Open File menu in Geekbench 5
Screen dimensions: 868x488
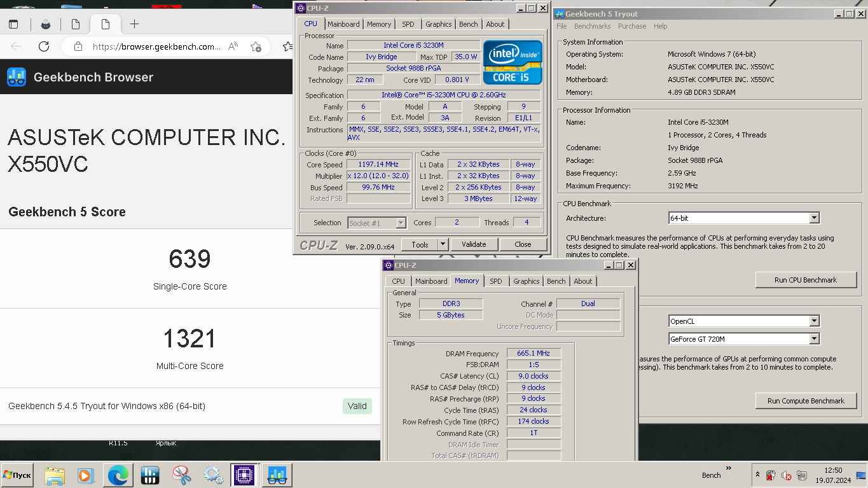pyautogui.click(x=561, y=26)
